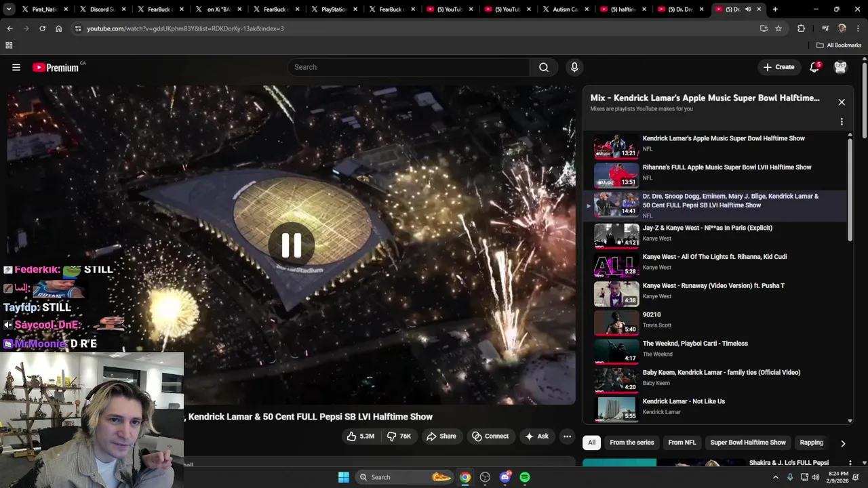Open options for Shakira & J. Lo video
The width and height of the screenshot is (868, 488).
[x=850, y=464]
